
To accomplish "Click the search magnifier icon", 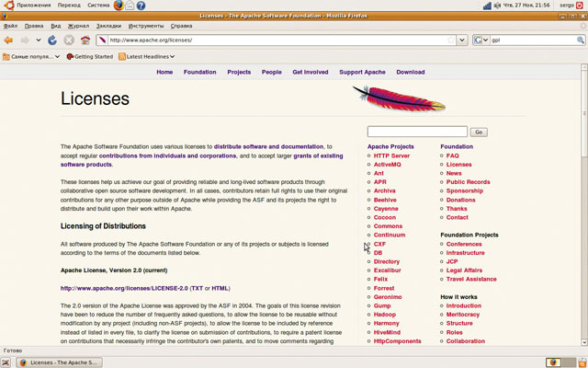I will [580, 40].
